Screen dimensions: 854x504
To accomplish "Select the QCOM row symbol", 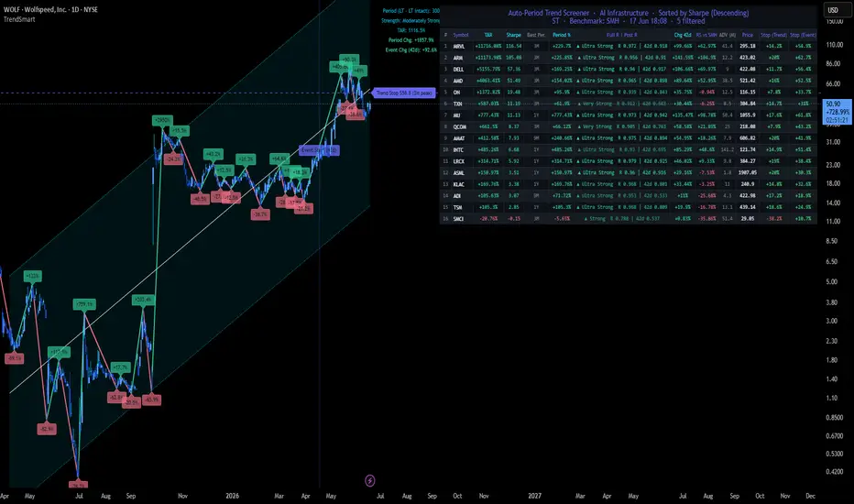I will click(460, 127).
